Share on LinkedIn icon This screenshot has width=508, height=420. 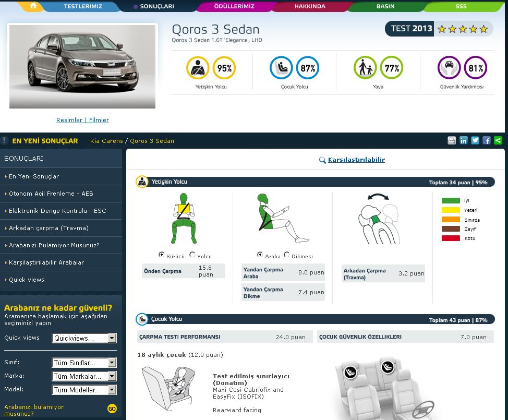(464, 140)
